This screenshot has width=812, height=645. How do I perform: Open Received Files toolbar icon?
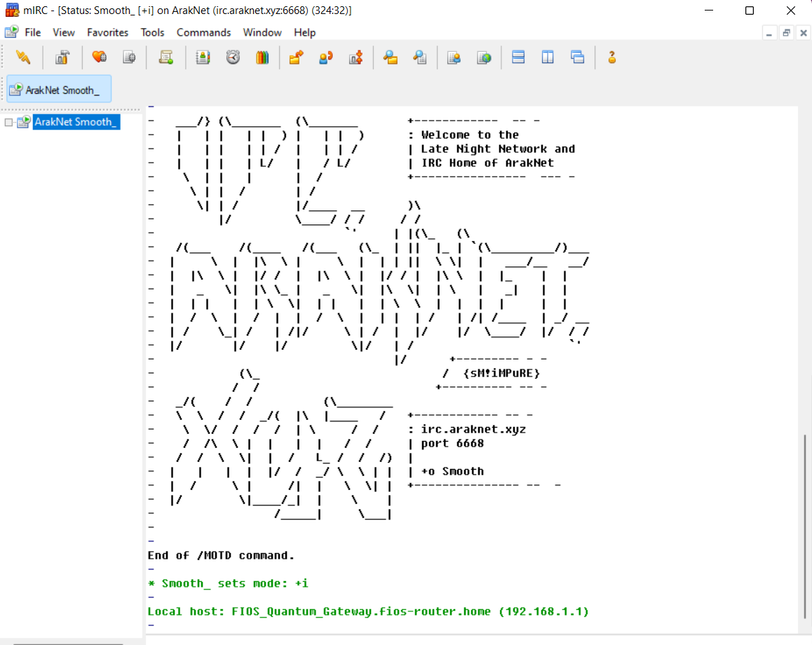[390, 57]
